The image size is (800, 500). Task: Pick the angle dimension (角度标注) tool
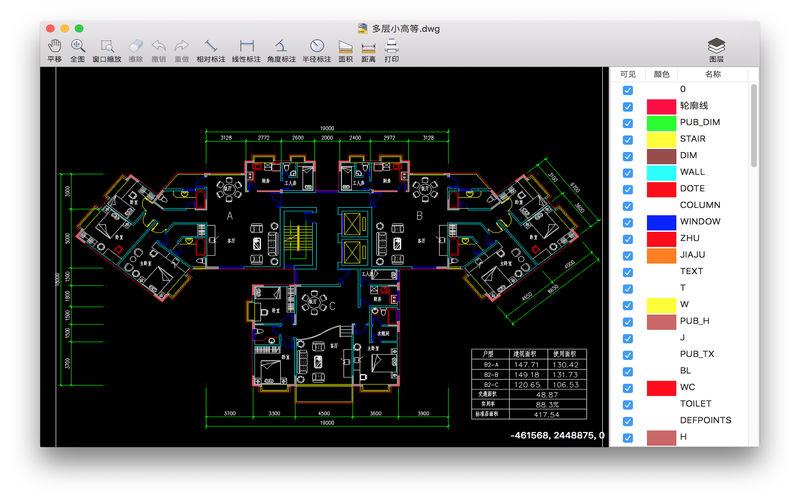pos(281,51)
